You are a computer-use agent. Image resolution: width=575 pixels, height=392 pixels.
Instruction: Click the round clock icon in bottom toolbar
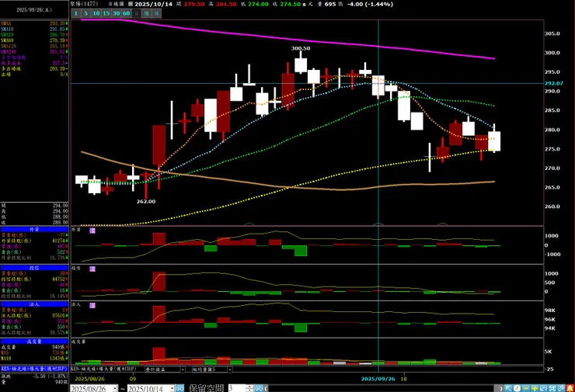517,388
